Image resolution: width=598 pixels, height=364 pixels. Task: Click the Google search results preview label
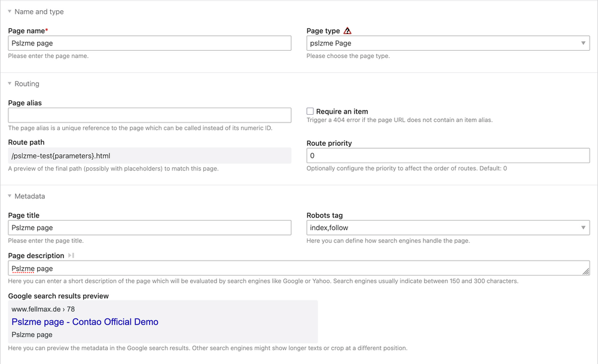59,296
